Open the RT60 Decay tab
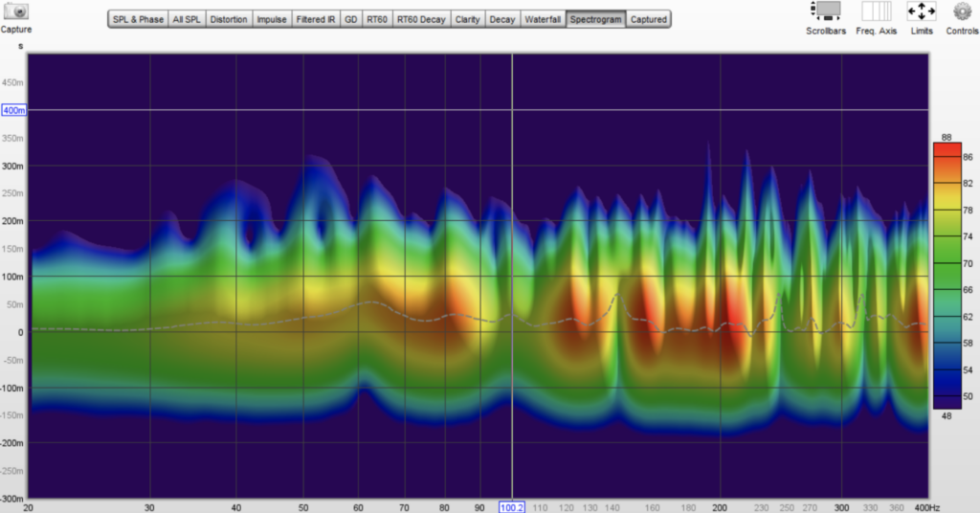Viewport: 980px width, 513px height. (x=421, y=19)
